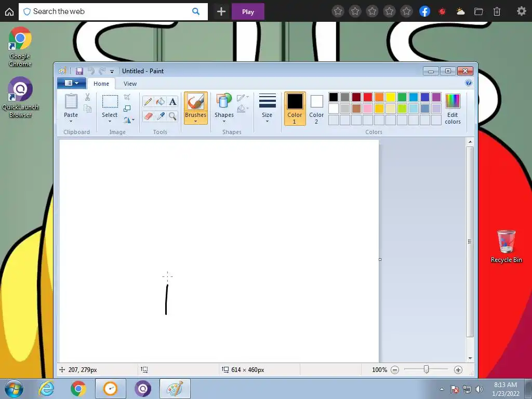Screen dimensions: 532x399
Task: Expand the Paste dropdown arrow
Action: click(x=71, y=122)
